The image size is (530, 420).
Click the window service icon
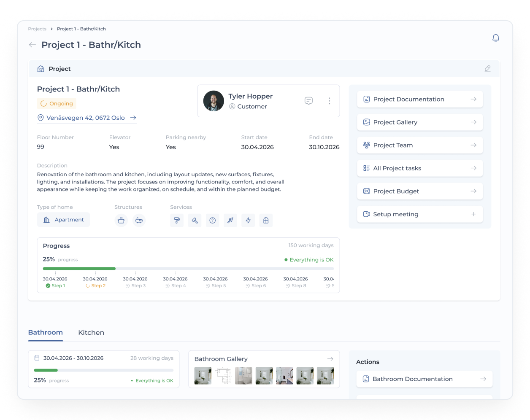pyautogui.click(x=266, y=220)
